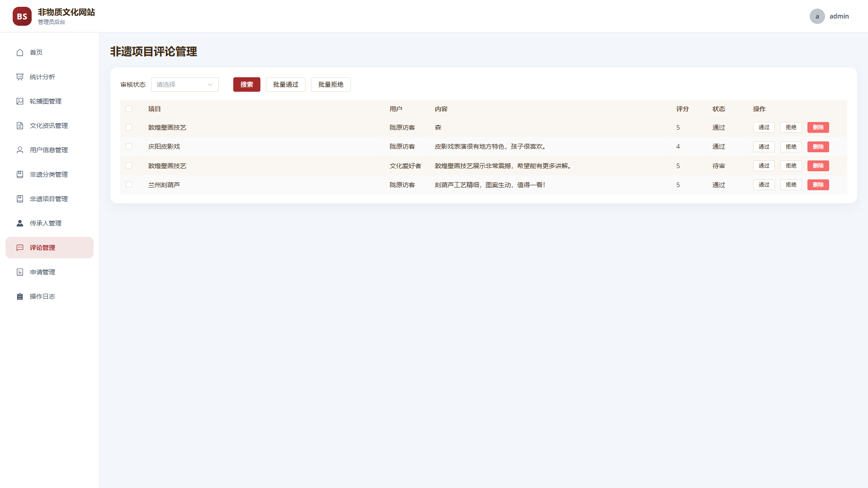Screen dimensions: 868x488
Task: Select the 传承人管理 person icon
Action: [20, 223]
